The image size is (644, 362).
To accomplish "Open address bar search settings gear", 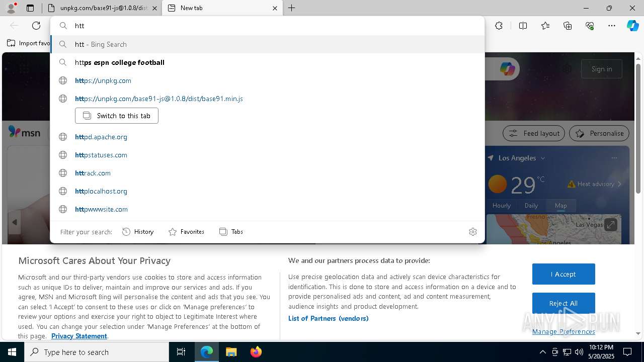I will [473, 232].
